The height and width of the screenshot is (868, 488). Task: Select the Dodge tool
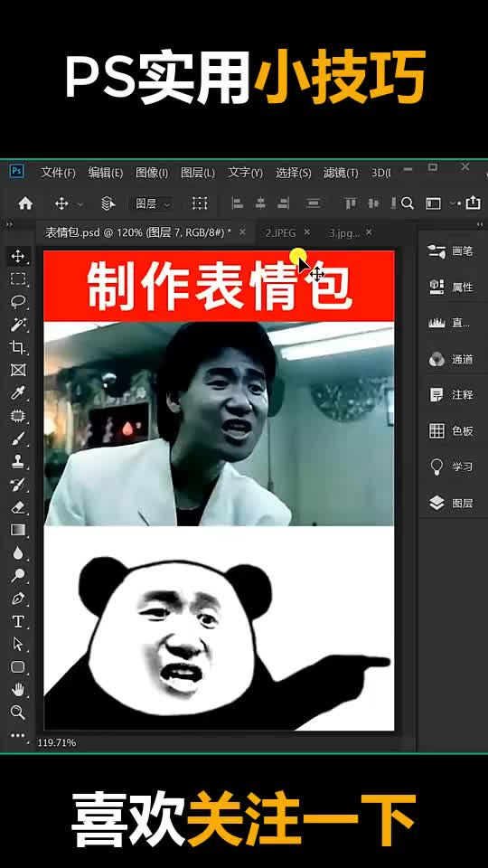click(x=18, y=576)
